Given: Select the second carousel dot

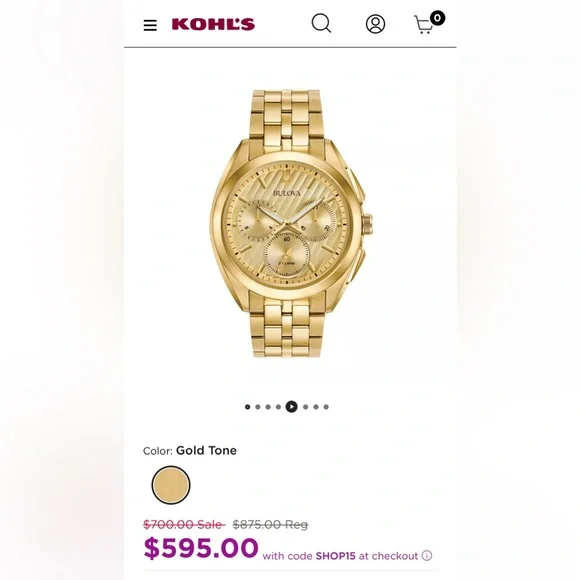Looking at the screenshot, I should tap(258, 407).
